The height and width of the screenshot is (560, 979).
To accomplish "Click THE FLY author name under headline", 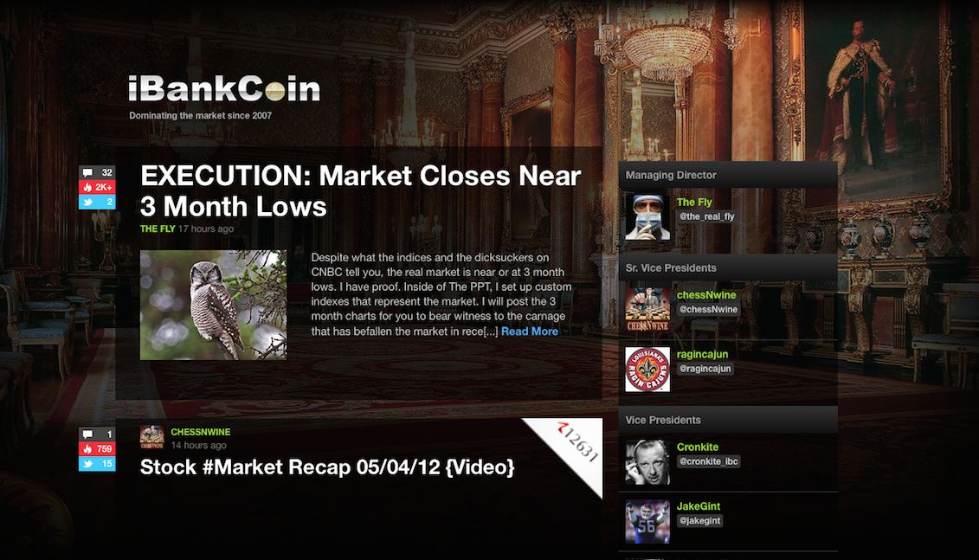I will tap(158, 229).
